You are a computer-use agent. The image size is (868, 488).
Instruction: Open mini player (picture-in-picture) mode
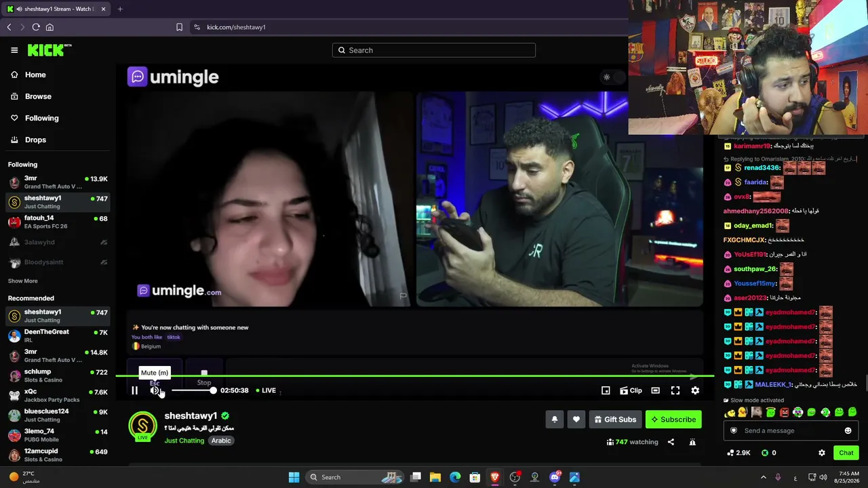[606, 390]
